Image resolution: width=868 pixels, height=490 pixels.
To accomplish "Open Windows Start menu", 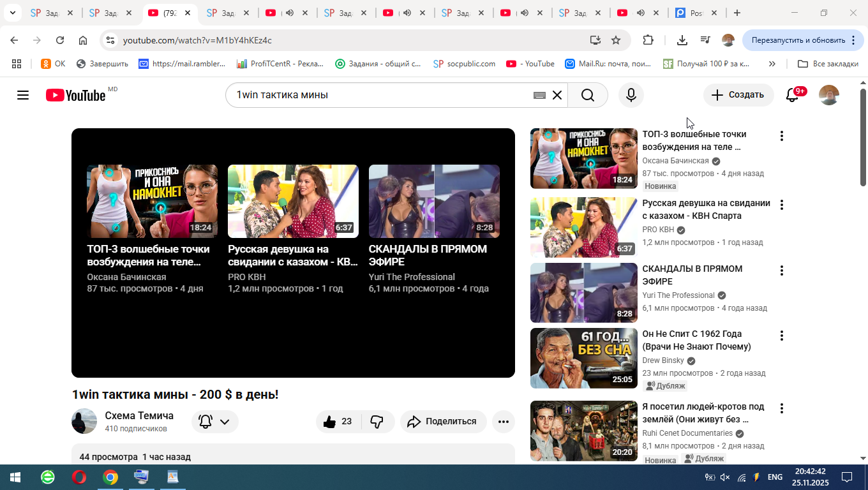I will (x=15, y=477).
